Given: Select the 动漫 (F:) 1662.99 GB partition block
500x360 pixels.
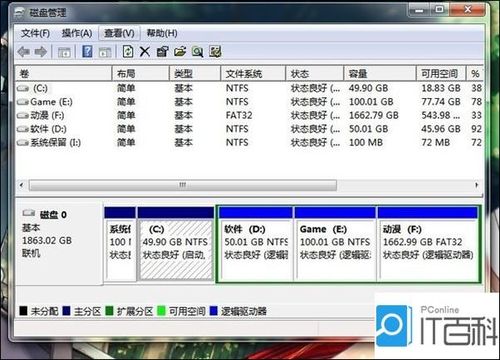Looking at the screenshot, I should pyautogui.click(x=428, y=244).
